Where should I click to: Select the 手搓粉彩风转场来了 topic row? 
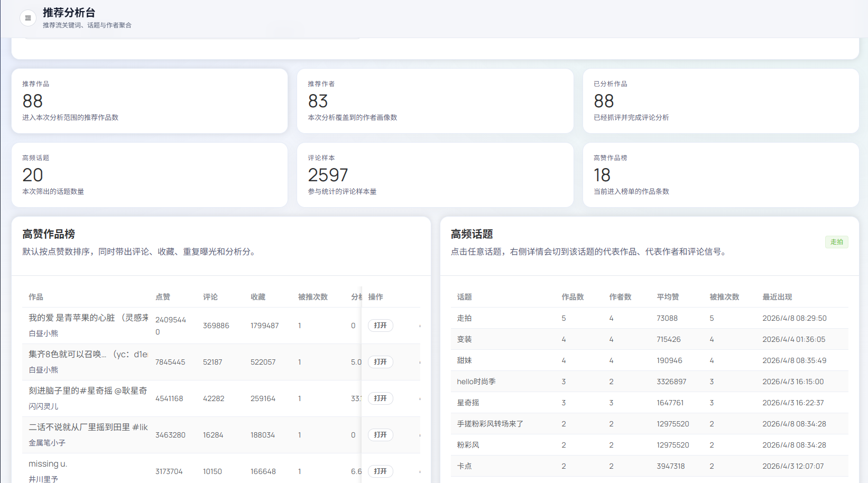point(649,424)
